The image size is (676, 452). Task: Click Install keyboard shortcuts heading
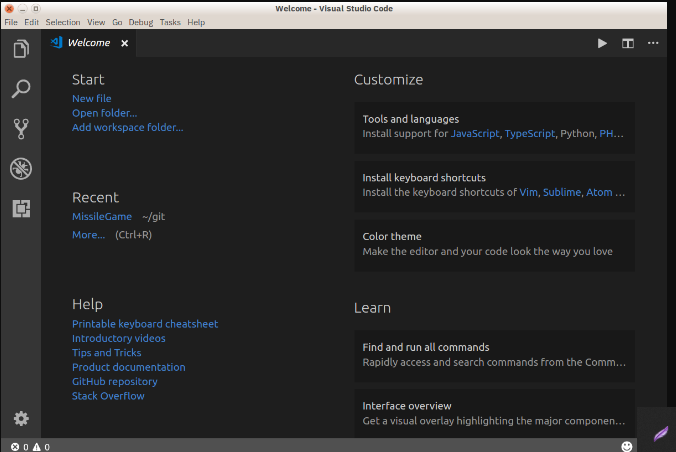(424, 178)
